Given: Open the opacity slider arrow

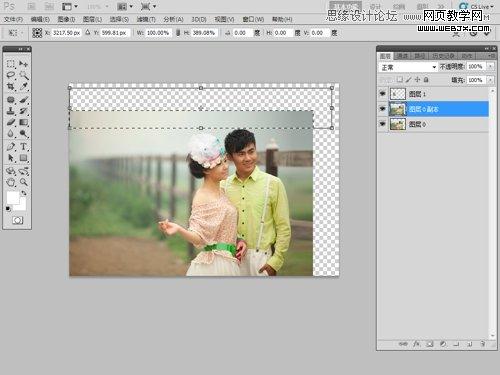Looking at the screenshot, I should coord(490,67).
